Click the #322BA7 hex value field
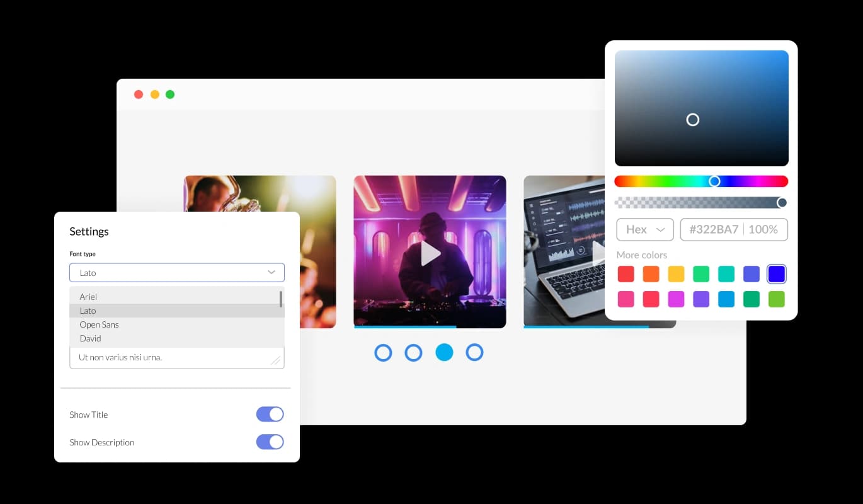This screenshot has width=863, height=504. coord(713,229)
